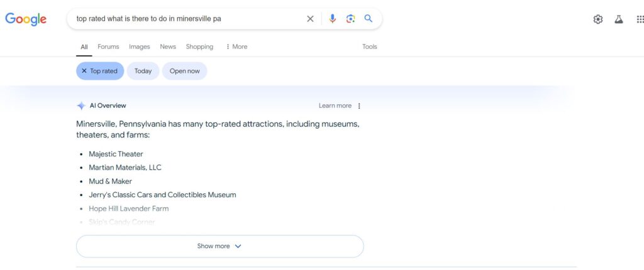The width and height of the screenshot is (644, 270).
Task: Click the Skip's Candy Corner item
Action: coord(122,222)
